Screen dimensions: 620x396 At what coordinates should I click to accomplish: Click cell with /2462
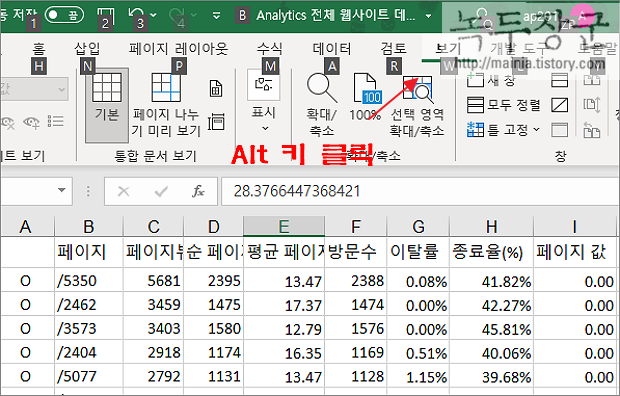coord(89,305)
